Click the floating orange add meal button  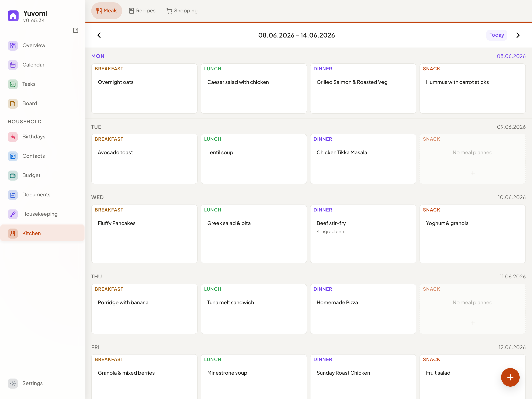[x=510, y=377]
